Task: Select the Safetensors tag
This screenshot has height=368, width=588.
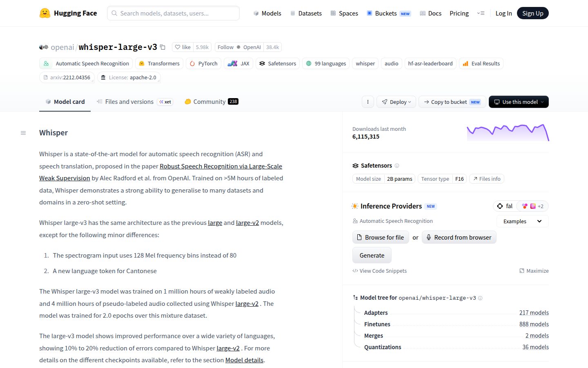Action: pyautogui.click(x=278, y=63)
